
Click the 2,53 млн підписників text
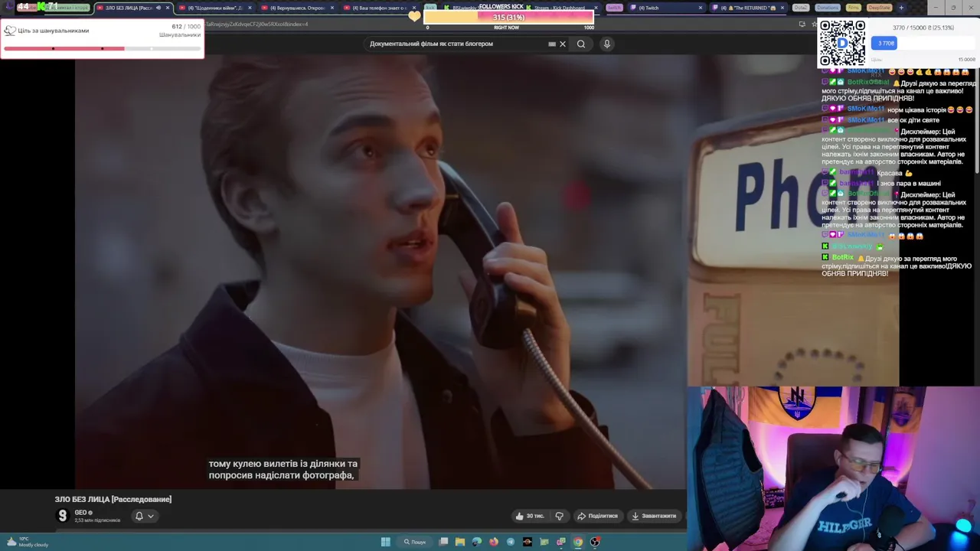tap(97, 520)
